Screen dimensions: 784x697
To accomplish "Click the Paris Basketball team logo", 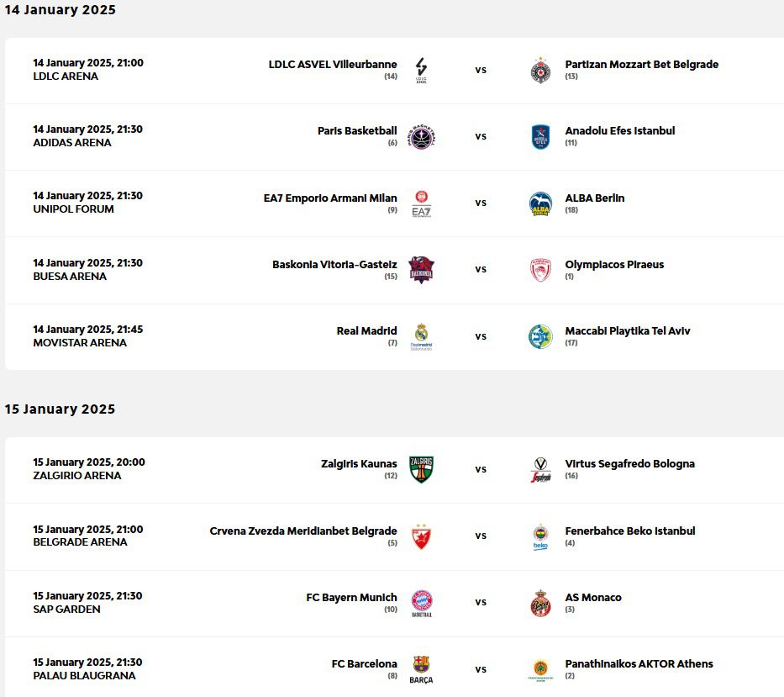I will (x=421, y=136).
